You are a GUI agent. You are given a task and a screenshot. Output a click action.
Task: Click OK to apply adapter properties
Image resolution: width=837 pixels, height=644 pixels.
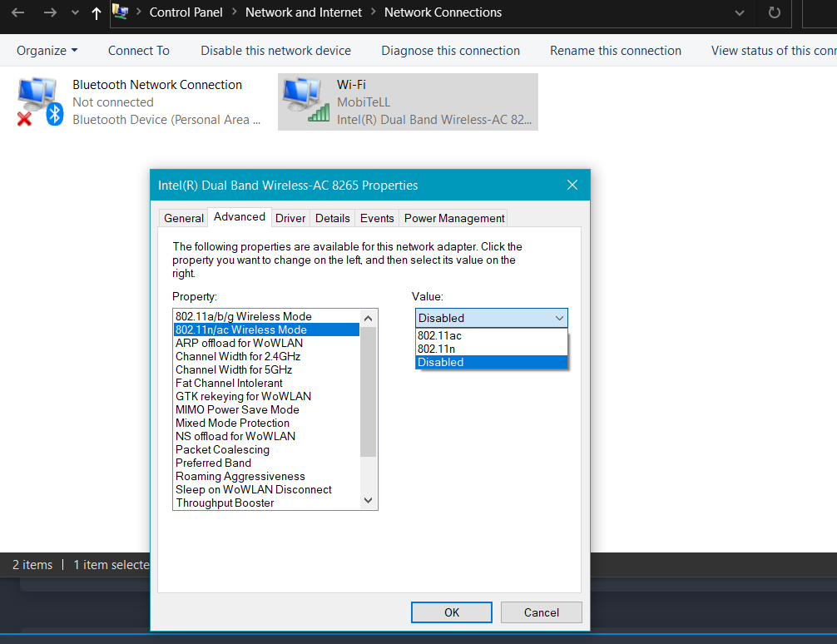(452, 612)
